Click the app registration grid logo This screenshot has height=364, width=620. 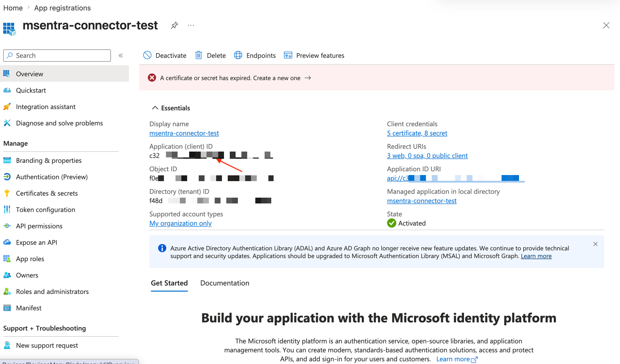coord(9,29)
